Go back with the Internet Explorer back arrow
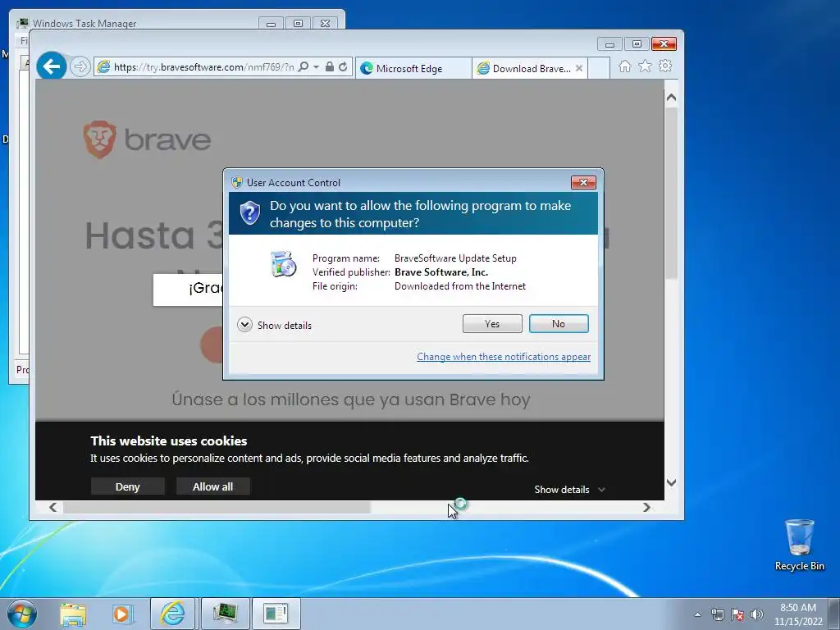Image resolution: width=840 pixels, height=630 pixels. point(52,66)
